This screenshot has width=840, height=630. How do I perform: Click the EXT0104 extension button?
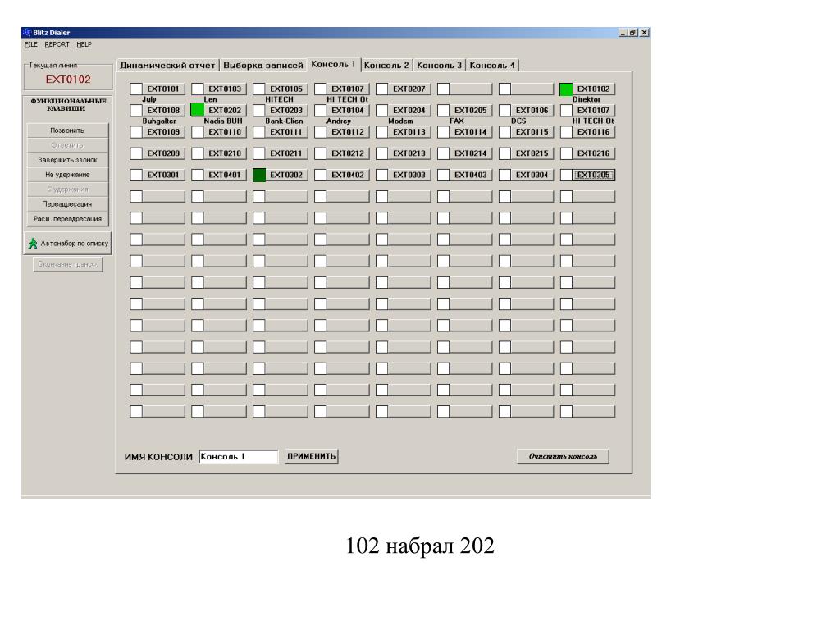(x=348, y=111)
